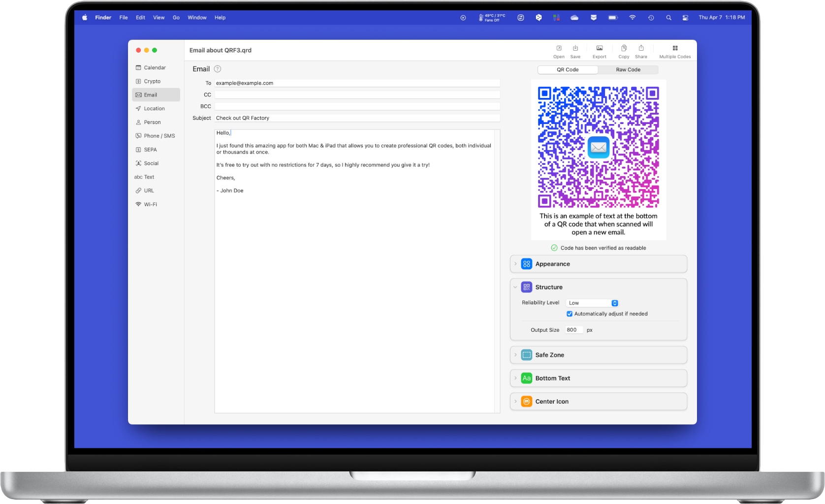Click the date and time clock

(722, 18)
